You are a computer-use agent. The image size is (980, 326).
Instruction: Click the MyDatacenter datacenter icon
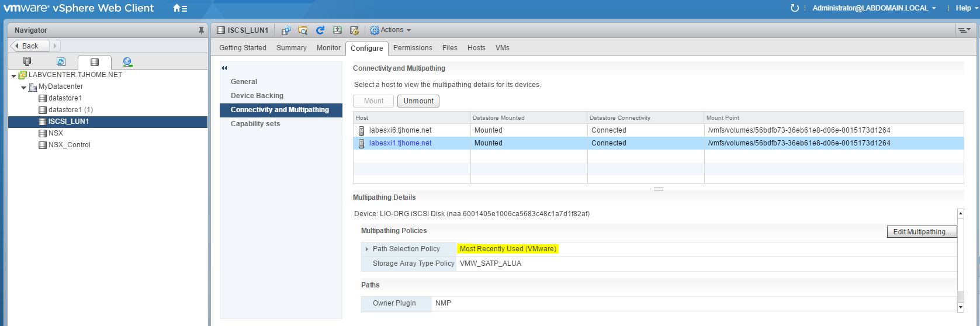tap(33, 86)
